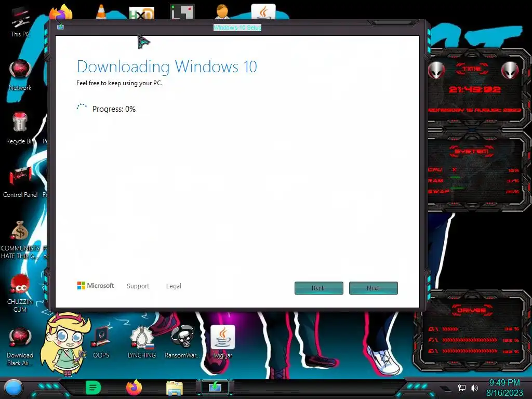Click the Progress: 0% text
The height and width of the screenshot is (399, 532).
click(114, 109)
